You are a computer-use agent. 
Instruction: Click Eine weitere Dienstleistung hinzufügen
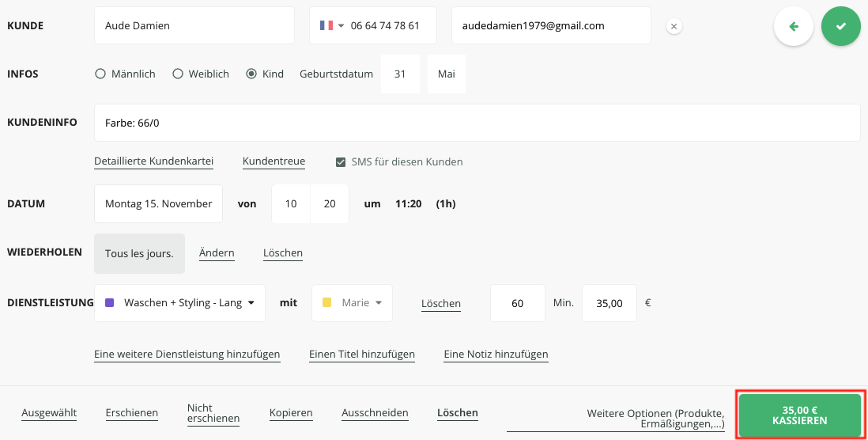click(x=187, y=355)
